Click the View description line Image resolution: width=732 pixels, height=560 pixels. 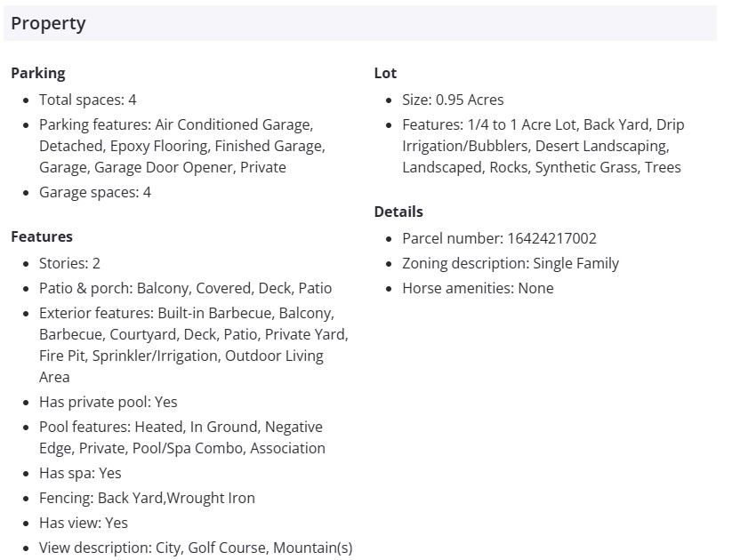(x=196, y=548)
